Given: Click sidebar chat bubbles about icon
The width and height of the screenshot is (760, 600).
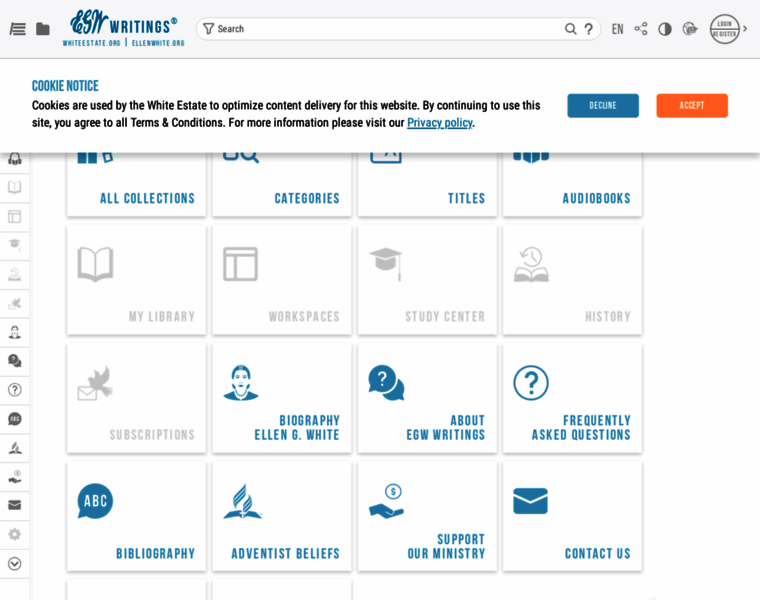Looking at the screenshot, I should [x=15, y=361].
